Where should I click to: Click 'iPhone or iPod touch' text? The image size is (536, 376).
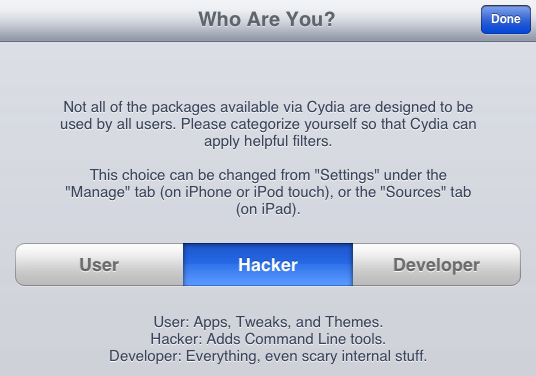click(x=255, y=192)
